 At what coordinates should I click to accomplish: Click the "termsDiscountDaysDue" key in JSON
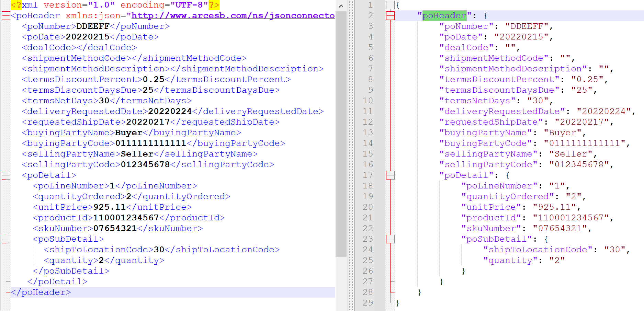[499, 90]
